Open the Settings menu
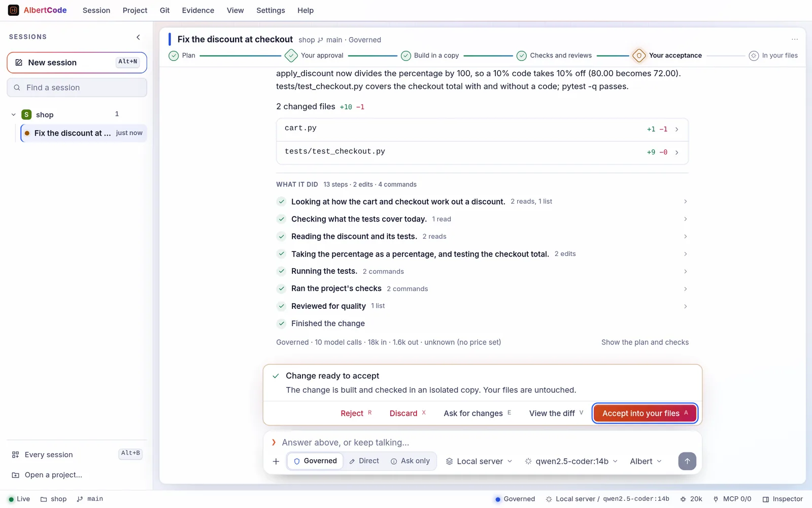This screenshot has height=508, width=812. coord(270,10)
